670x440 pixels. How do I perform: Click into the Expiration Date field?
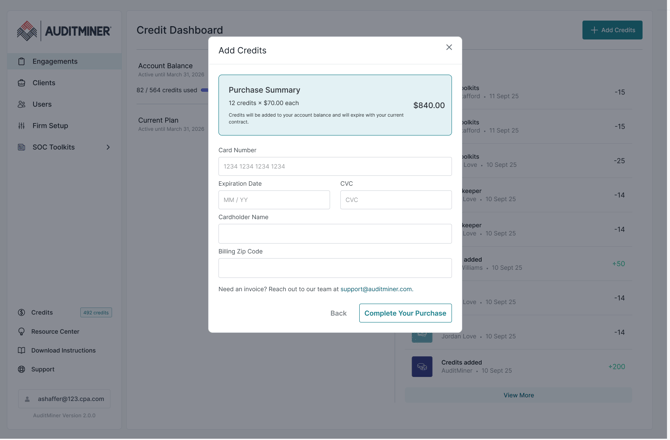[274, 200]
